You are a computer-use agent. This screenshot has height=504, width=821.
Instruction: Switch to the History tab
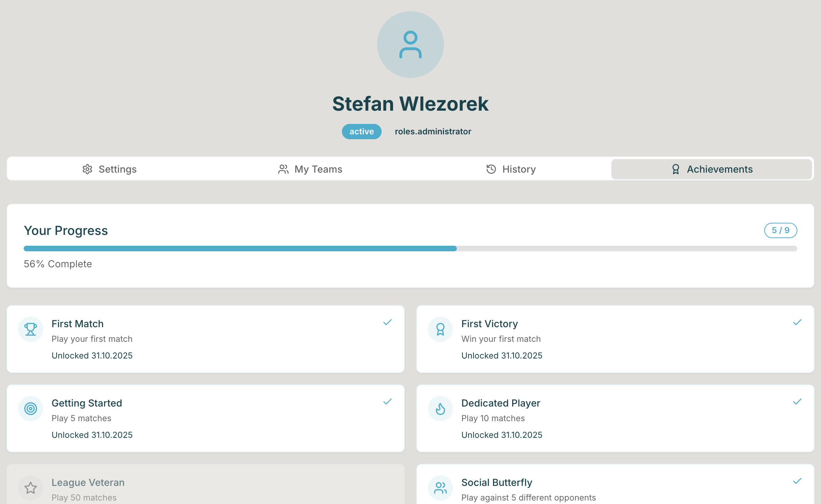511,169
